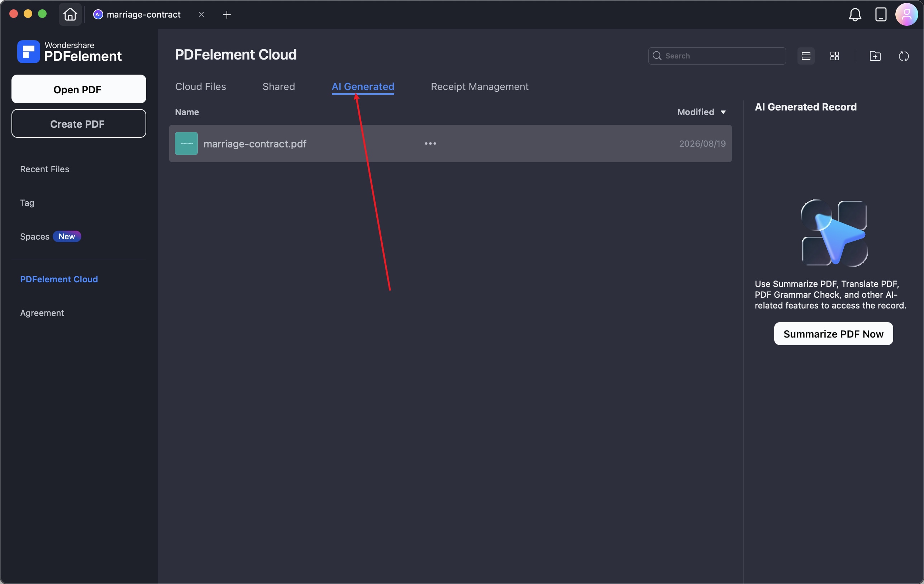Open the notifications bell
The width and height of the screenshot is (924, 584).
pyautogui.click(x=855, y=15)
